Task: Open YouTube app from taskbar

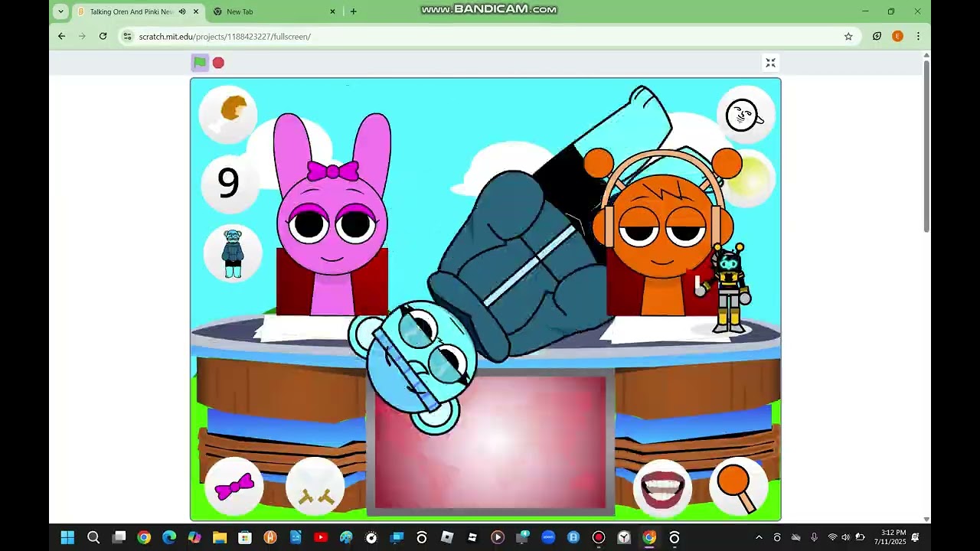Action: tap(321, 537)
